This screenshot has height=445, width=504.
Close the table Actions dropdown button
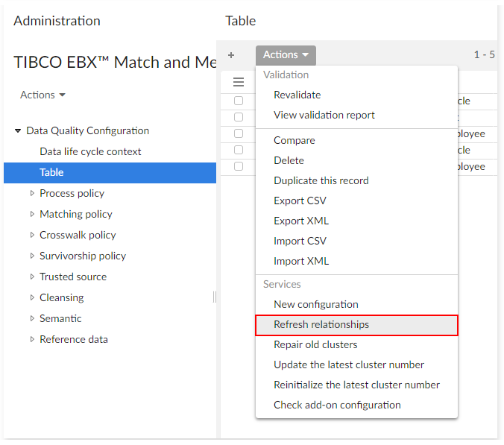[286, 55]
